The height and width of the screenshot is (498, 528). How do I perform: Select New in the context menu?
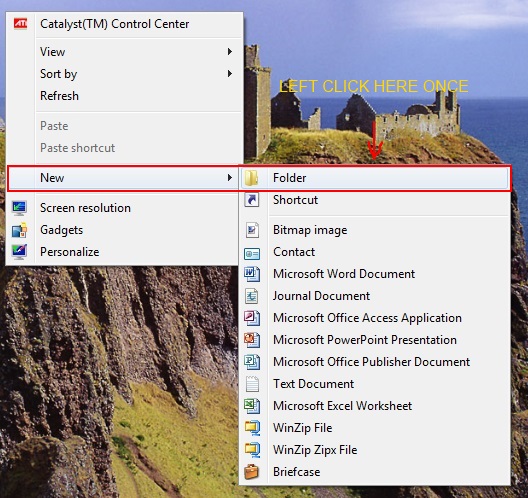123,178
